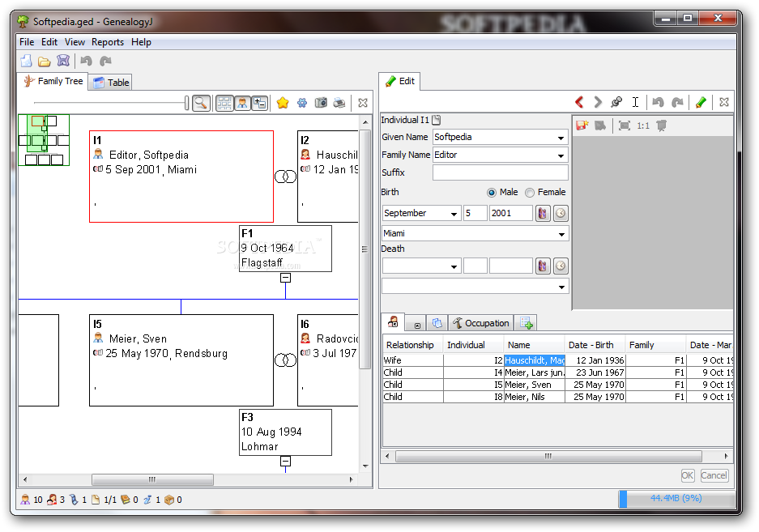
Task: Select the Family Tree tab
Action: click(53, 81)
